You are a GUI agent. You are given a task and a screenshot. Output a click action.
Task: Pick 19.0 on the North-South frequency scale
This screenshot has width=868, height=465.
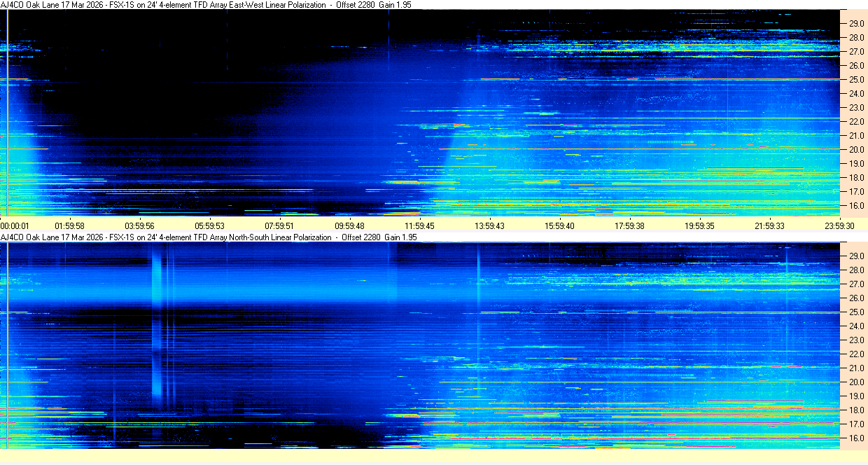tap(857, 396)
